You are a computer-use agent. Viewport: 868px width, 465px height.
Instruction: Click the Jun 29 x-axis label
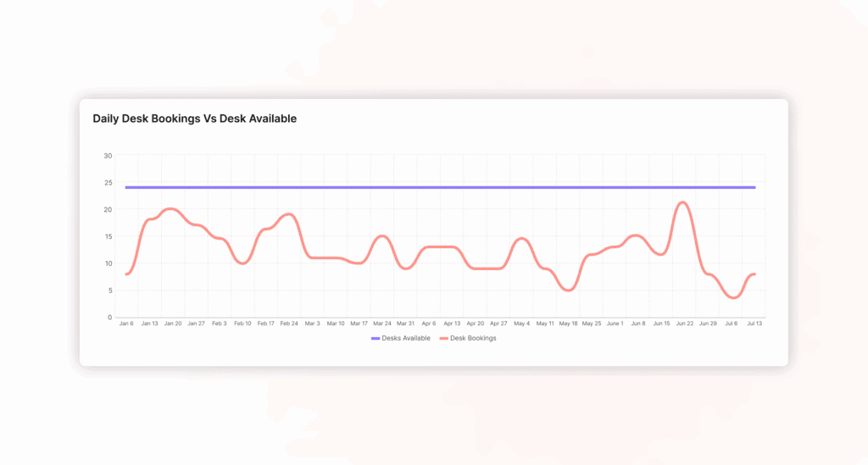[708, 324]
